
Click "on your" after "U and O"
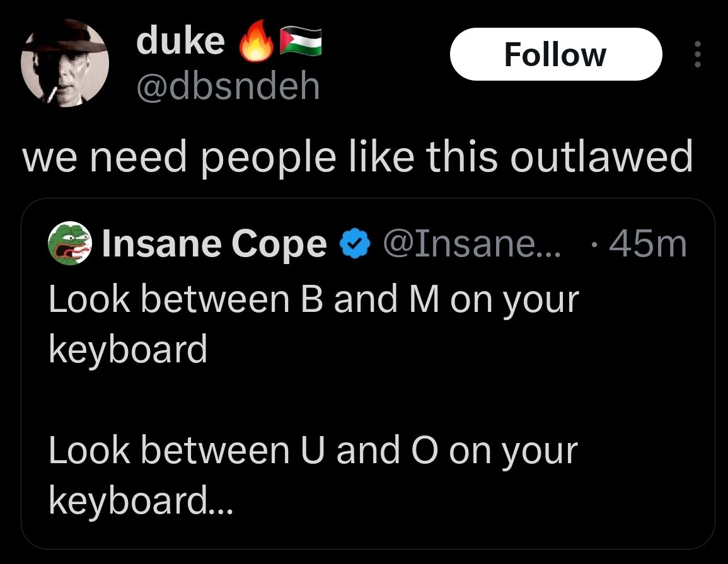pyautogui.click(x=513, y=451)
